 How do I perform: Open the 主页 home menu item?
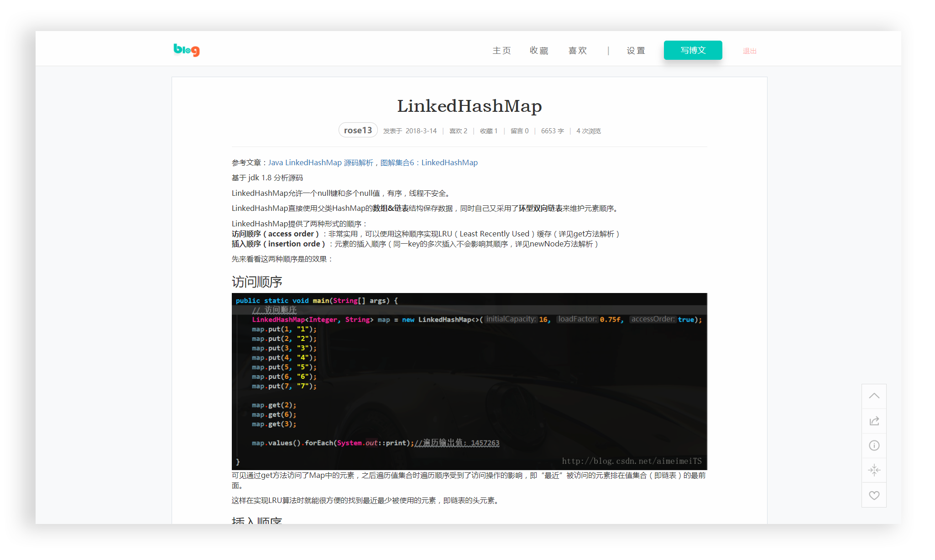(x=501, y=51)
